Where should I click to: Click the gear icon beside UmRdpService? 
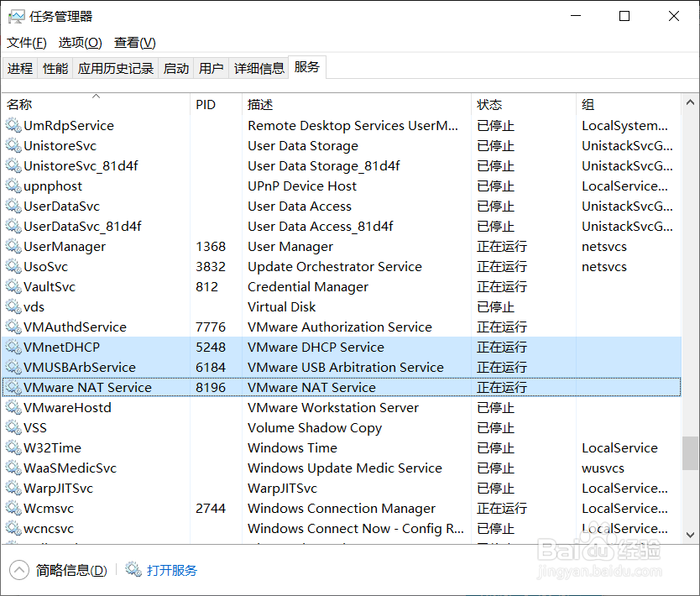(x=13, y=126)
